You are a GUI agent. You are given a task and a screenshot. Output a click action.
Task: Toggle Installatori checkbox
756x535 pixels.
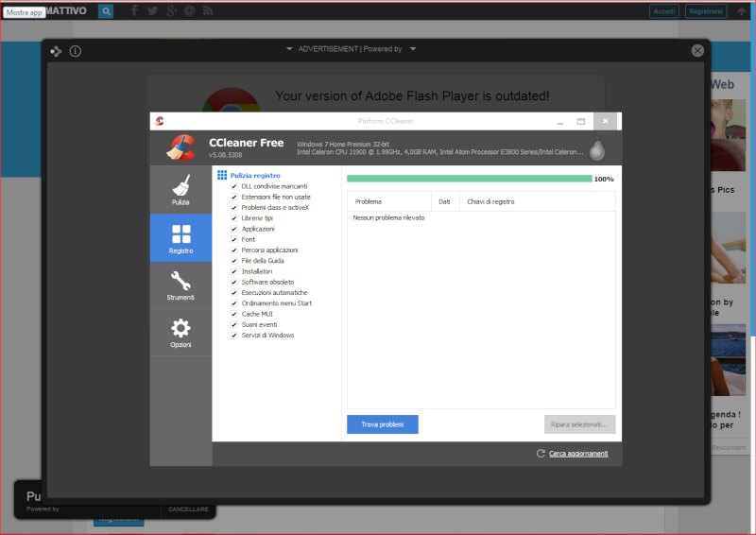[233, 271]
